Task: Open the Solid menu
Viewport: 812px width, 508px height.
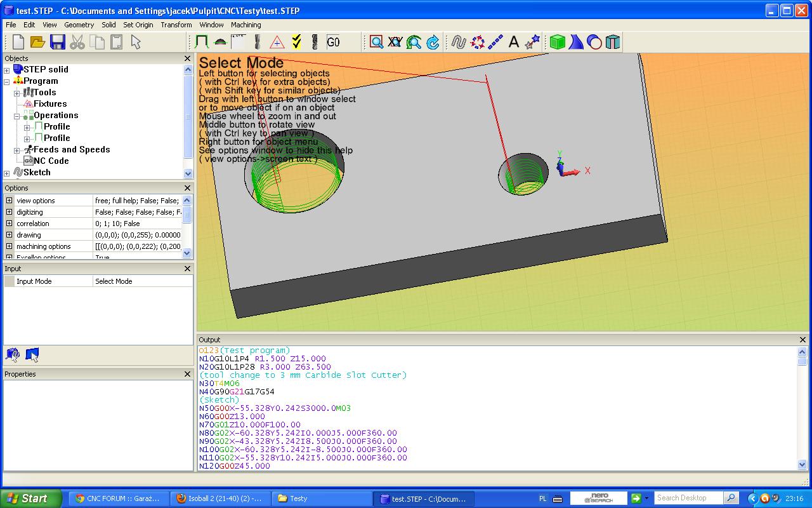Action: [x=108, y=25]
